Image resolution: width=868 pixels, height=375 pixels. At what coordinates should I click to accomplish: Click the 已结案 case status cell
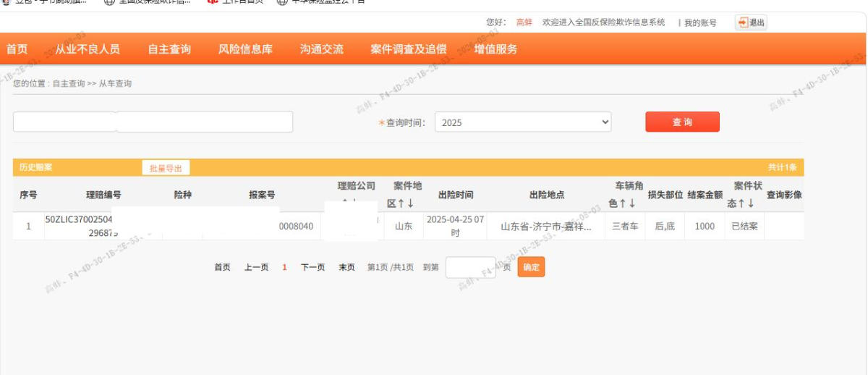[x=744, y=226]
